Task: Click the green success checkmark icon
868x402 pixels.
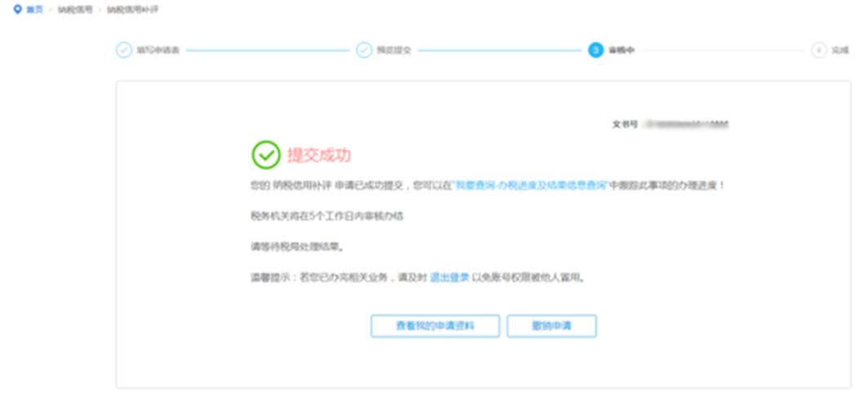Action: coord(266,155)
